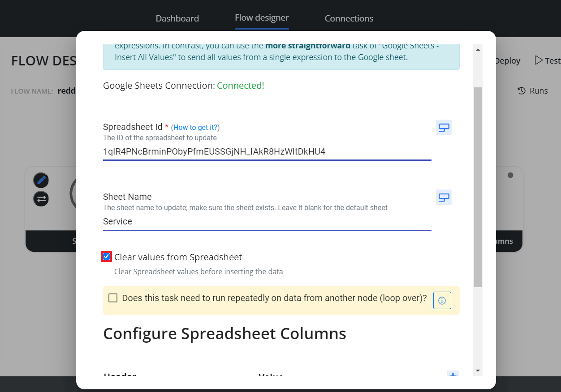The height and width of the screenshot is (392, 561).
Task: Click the pencil edit icon on node
Action: click(41, 181)
